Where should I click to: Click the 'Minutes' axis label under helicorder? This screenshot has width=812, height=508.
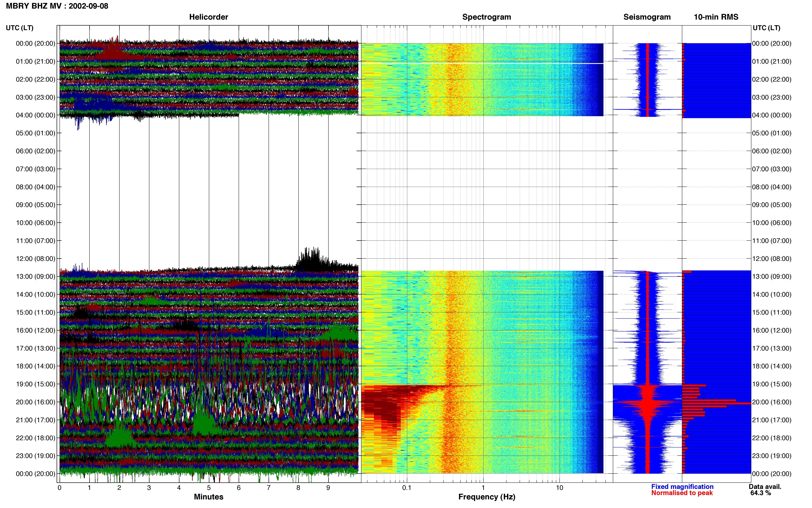(209, 497)
